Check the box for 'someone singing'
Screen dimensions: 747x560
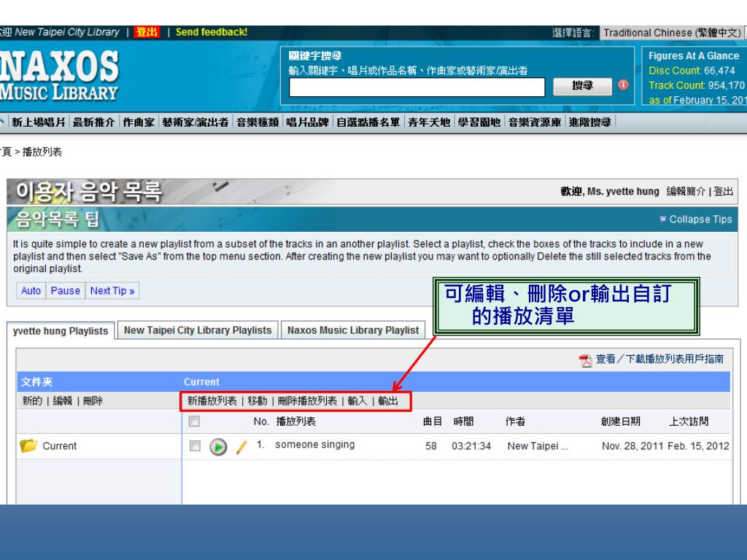click(195, 446)
